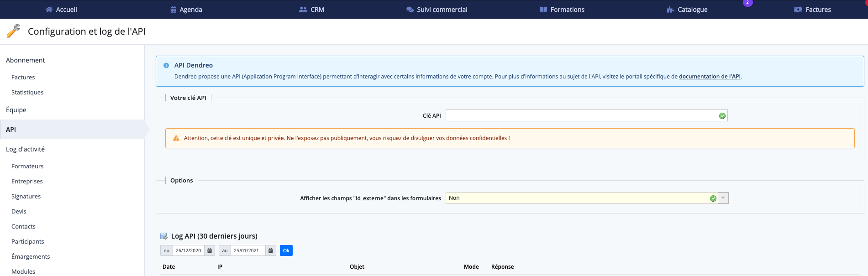This screenshot has width=868, height=276.
Task: Open Participants activity log
Action: click(28, 242)
